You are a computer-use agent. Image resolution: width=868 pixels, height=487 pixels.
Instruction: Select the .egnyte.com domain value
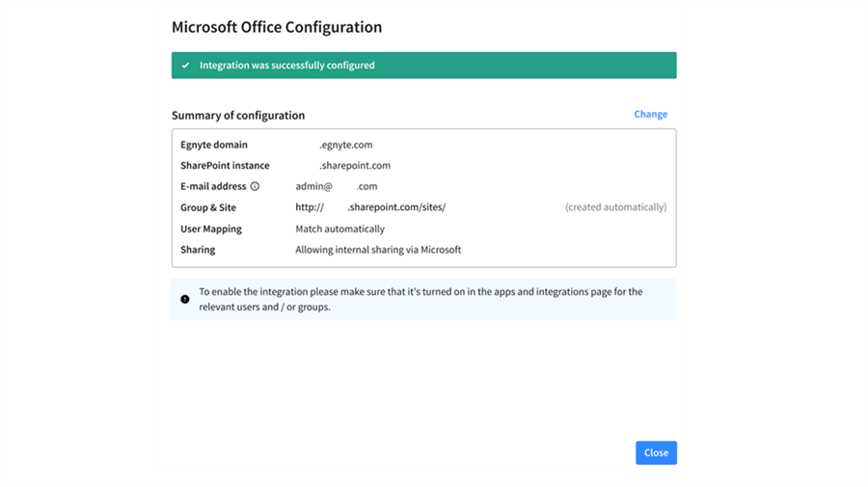coord(345,145)
